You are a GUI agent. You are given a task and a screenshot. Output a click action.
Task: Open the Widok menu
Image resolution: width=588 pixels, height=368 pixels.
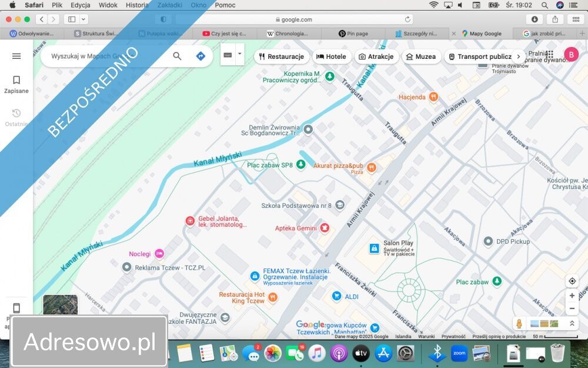pos(108,5)
